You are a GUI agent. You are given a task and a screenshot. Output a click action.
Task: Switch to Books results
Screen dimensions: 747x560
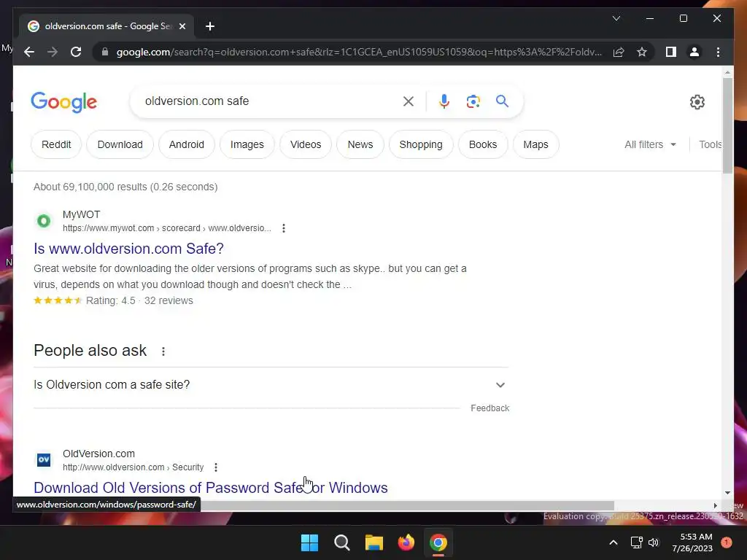click(483, 144)
